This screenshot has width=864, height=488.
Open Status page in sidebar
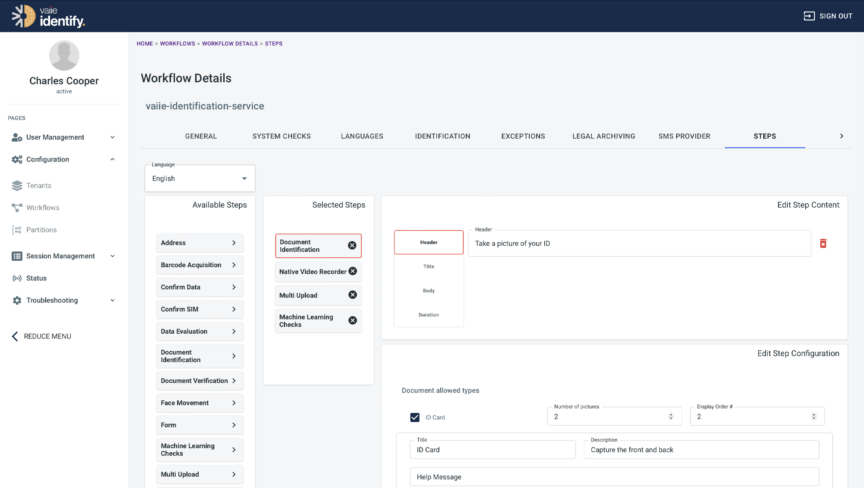coord(36,278)
